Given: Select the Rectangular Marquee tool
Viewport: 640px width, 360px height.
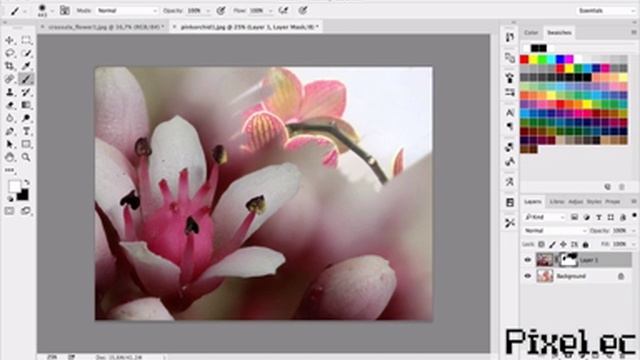Looking at the screenshot, I should point(26,40).
